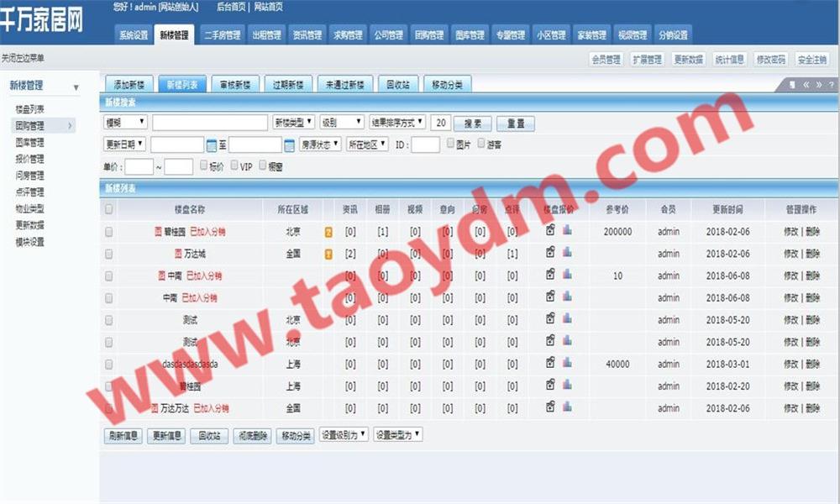Tick the select-all checkbox in table header
Screen dimensions: 840x504
108,209
